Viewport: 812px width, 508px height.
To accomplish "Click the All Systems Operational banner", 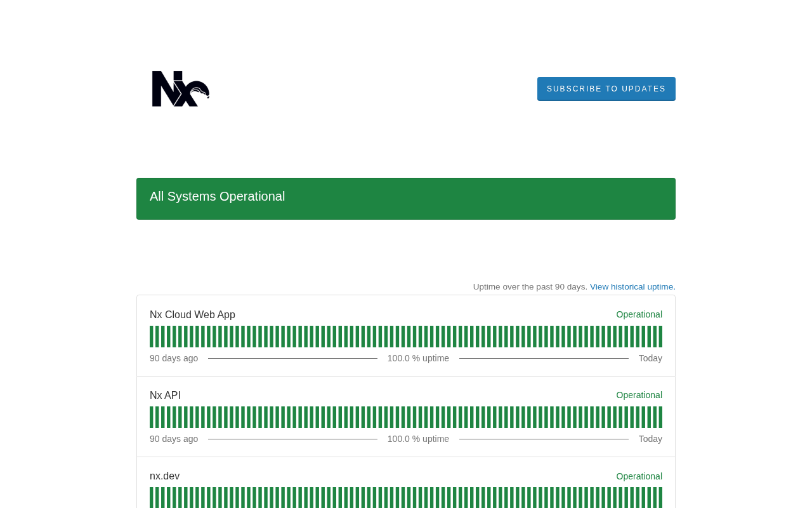I will [x=406, y=199].
